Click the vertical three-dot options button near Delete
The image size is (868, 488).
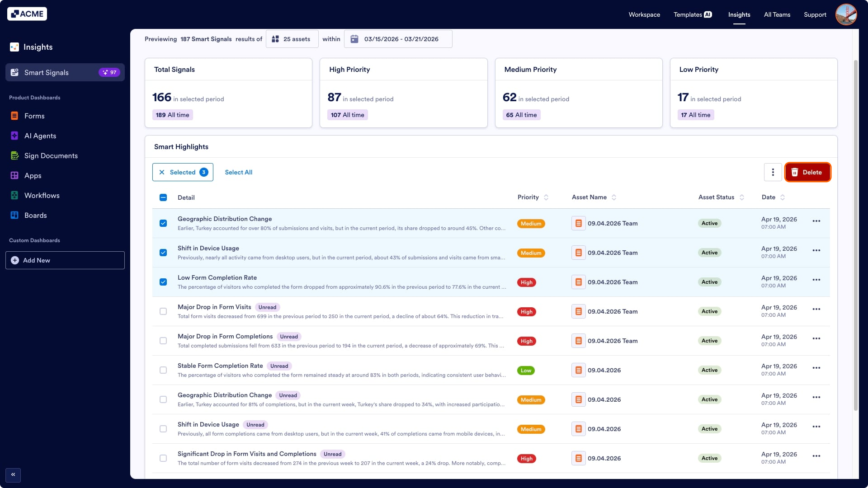tap(773, 172)
